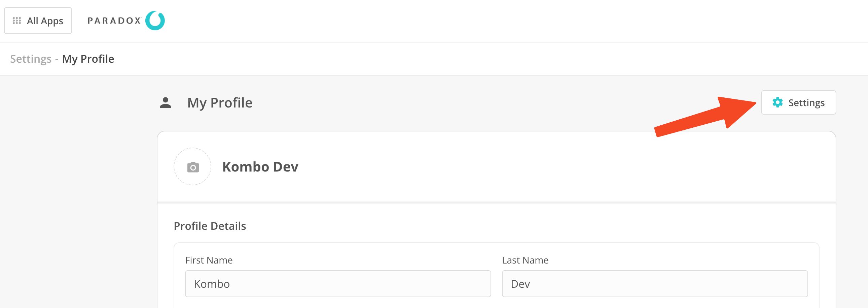Screen dimensions: 868x308
Task: Open the All Apps menu button
Action: click(38, 21)
